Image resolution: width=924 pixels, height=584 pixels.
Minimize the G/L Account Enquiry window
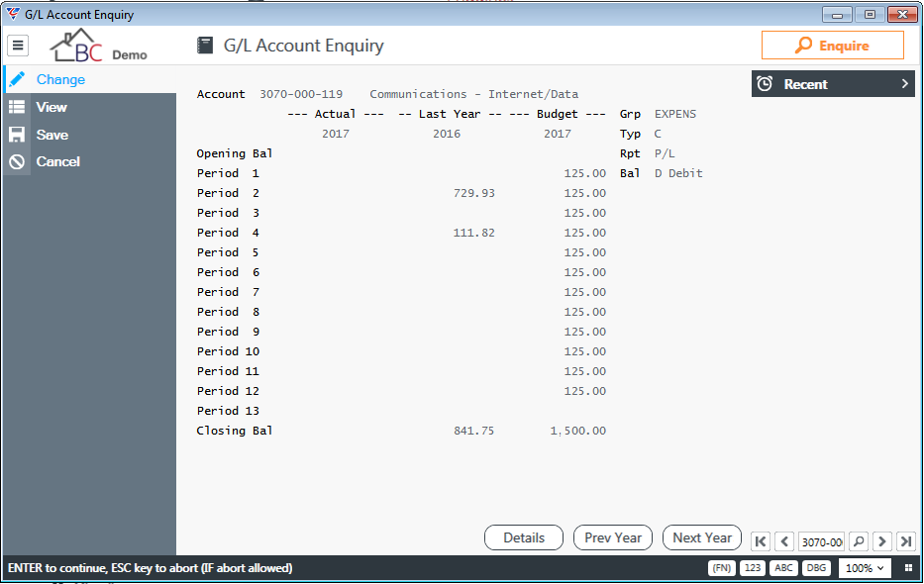[x=837, y=14]
